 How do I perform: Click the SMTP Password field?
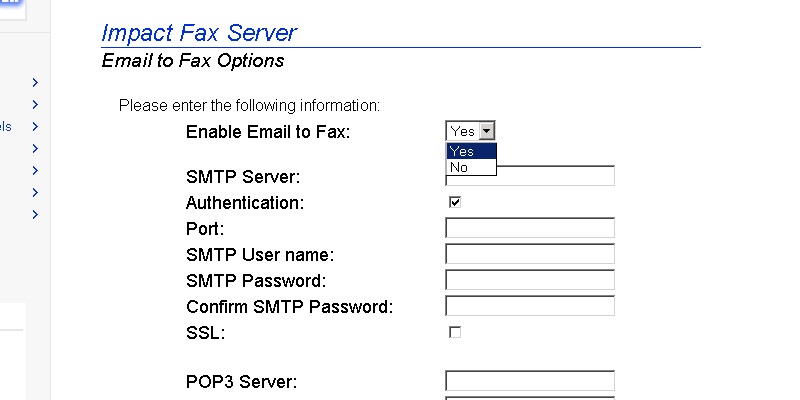(x=529, y=280)
